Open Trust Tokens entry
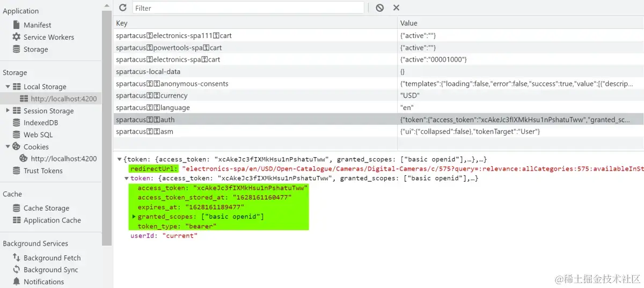Screen dimensions: 644x288 [43, 171]
